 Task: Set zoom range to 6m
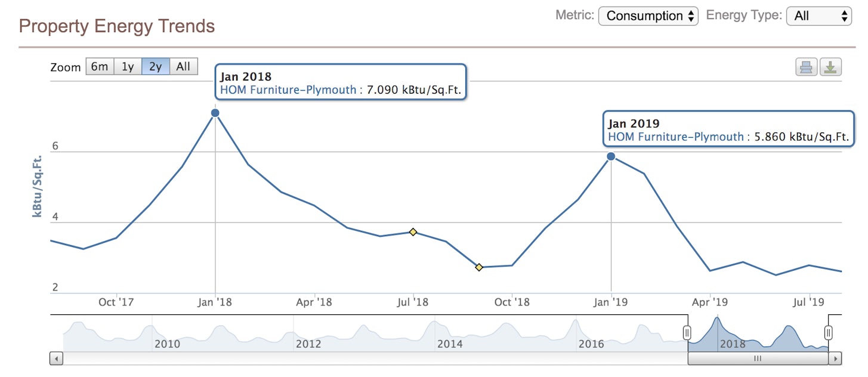point(99,67)
